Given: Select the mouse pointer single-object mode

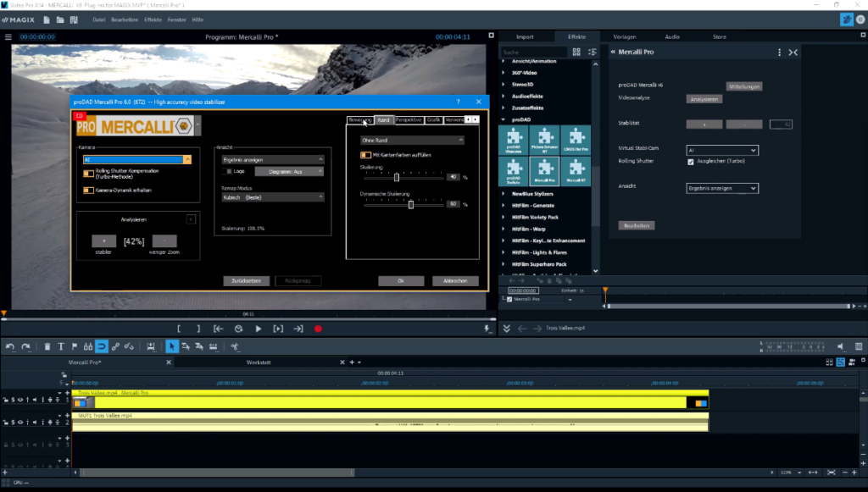Looking at the screenshot, I should (x=171, y=346).
